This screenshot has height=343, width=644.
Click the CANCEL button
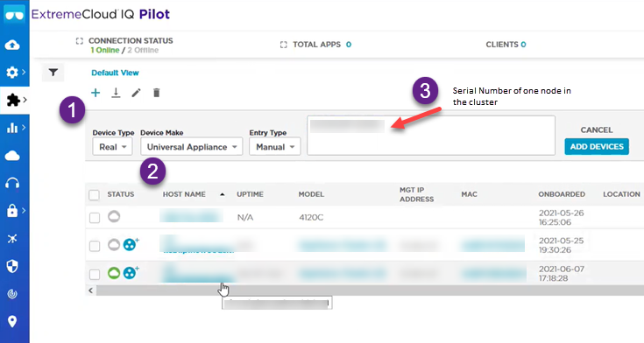pos(597,129)
